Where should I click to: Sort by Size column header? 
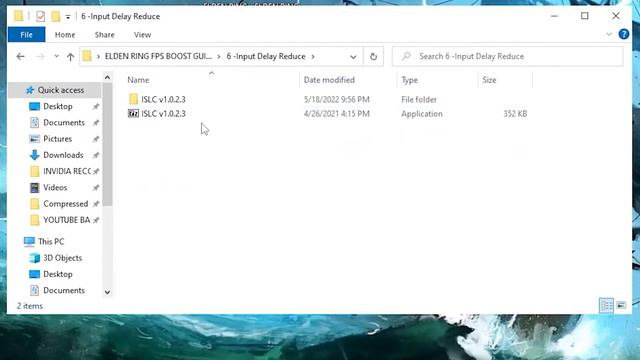[489, 80]
